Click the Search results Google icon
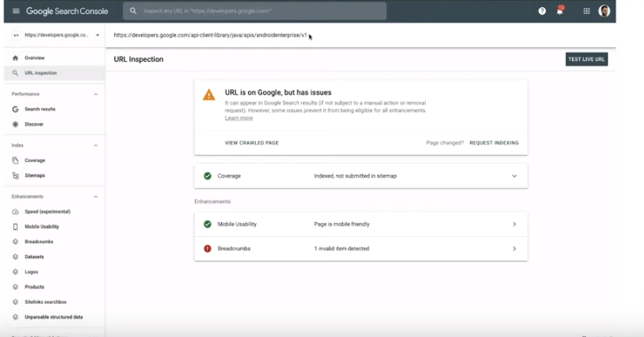The image size is (644, 337). click(15, 109)
